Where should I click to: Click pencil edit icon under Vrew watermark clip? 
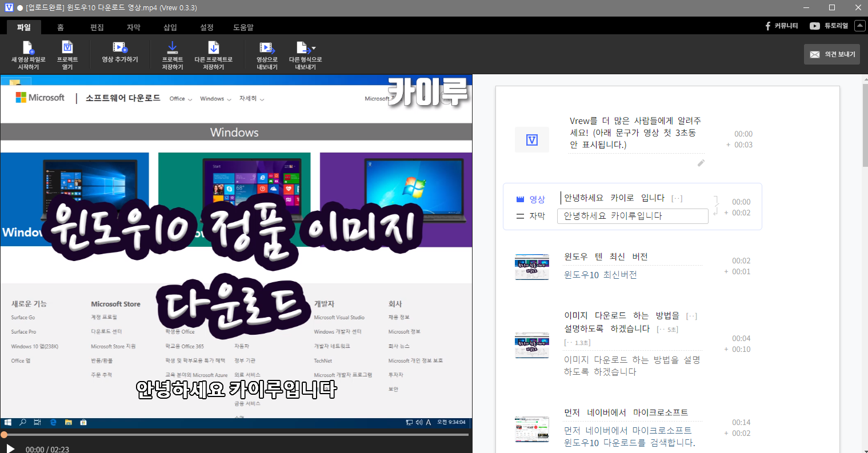[x=701, y=163]
